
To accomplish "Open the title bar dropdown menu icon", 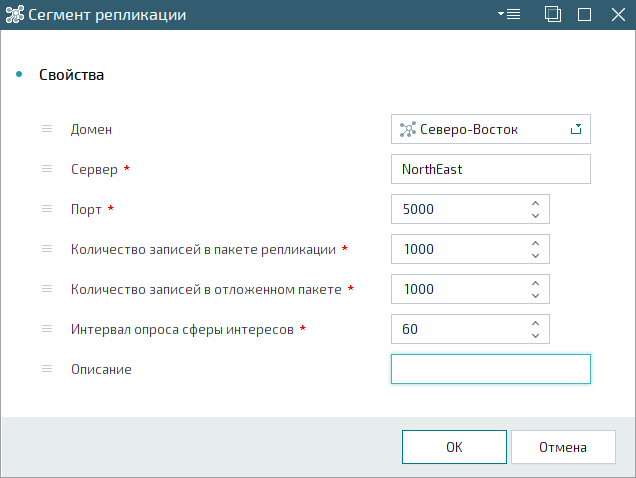I will pyautogui.click(x=509, y=15).
